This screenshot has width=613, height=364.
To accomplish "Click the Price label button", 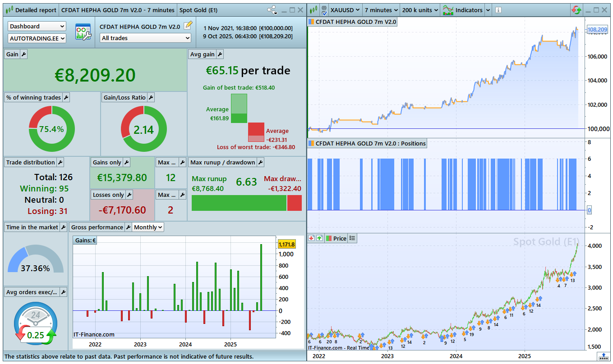I will tap(336, 238).
